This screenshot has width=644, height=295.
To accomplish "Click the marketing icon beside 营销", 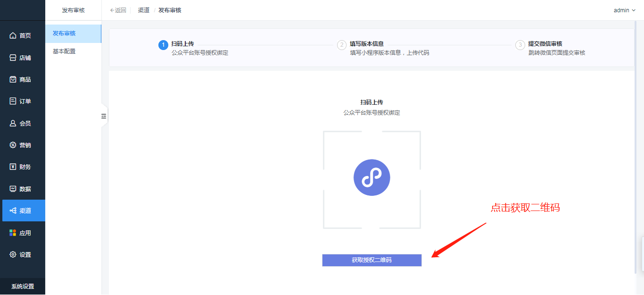I will click(13, 145).
